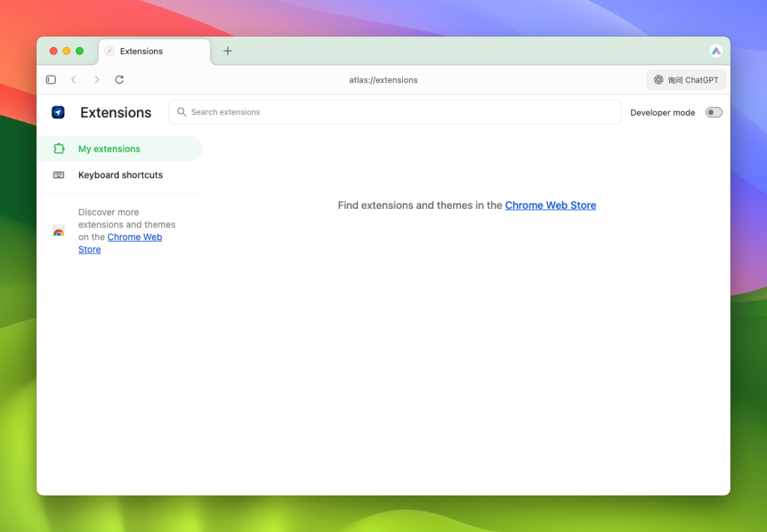The width and height of the screenshot is (767, 532).
Task: Toggle the sidebar panel icon in toolbar
Action: (x=51, y=80)
